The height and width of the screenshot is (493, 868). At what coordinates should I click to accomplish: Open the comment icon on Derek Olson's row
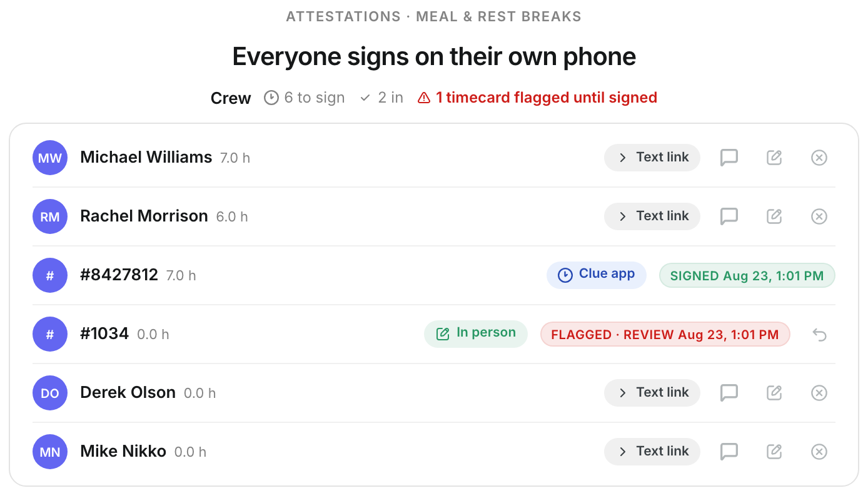point(729,393)
